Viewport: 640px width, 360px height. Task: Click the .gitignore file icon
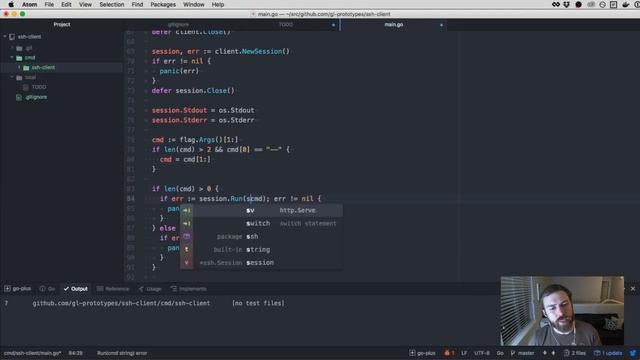(x=19, y=97)
